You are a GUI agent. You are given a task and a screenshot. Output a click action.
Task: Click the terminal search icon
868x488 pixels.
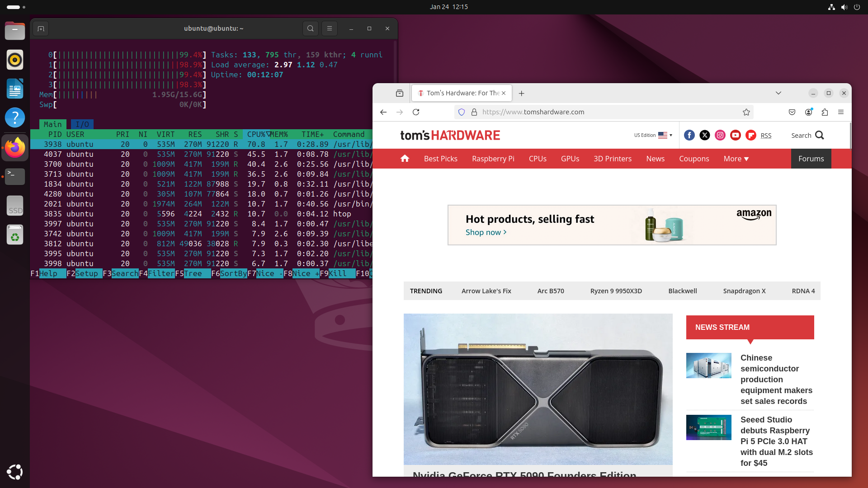[x=311, y=28]
